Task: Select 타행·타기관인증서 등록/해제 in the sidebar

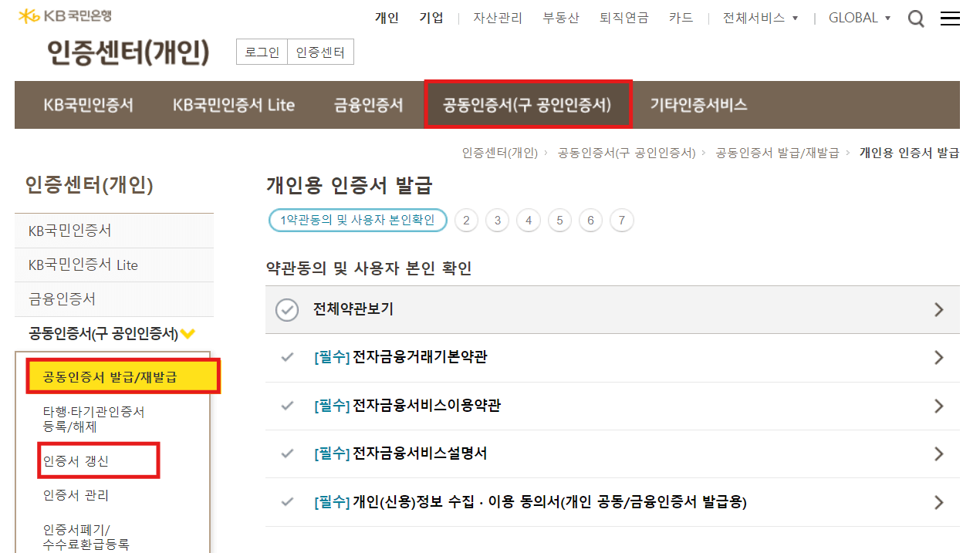Action: 94,419
